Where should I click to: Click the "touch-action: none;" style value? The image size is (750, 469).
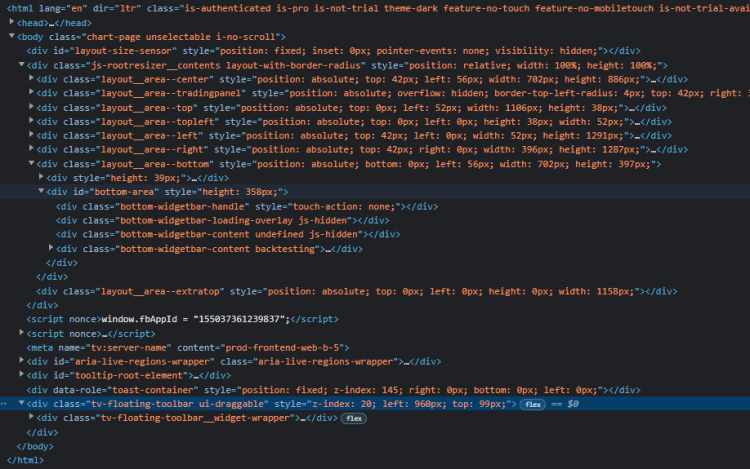pos(343,207)
